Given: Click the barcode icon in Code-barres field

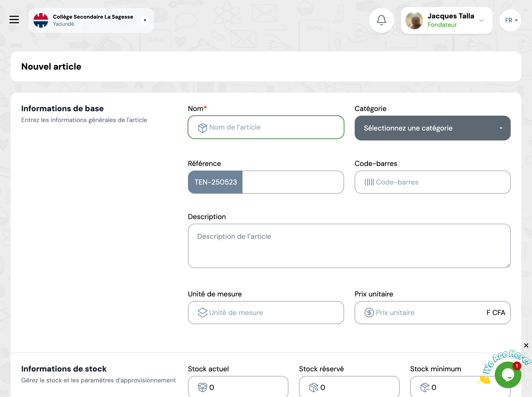Looking at the screenshot, I should tap(369, 182).
